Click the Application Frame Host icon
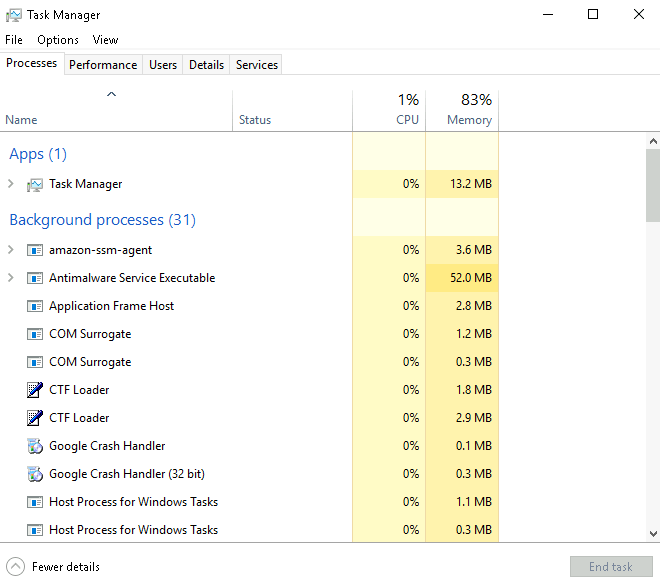The width and height of the screenshot is (666, 582). [35, 306]
